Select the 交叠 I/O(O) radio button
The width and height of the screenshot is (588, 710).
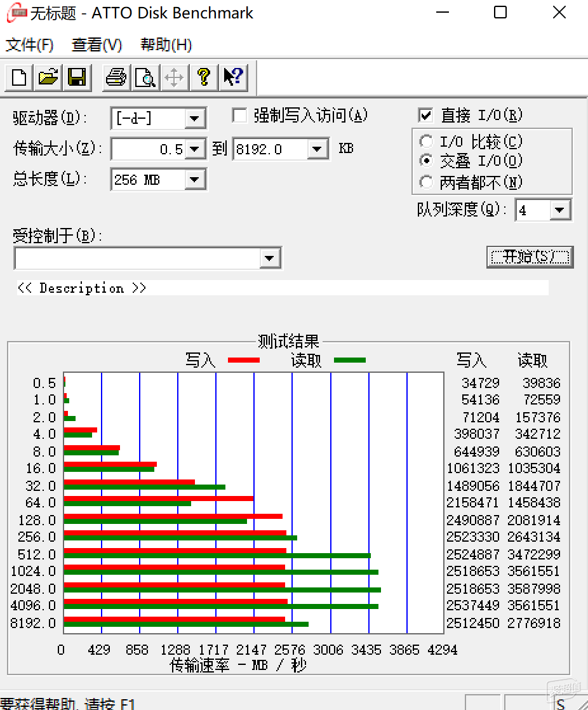426,161
